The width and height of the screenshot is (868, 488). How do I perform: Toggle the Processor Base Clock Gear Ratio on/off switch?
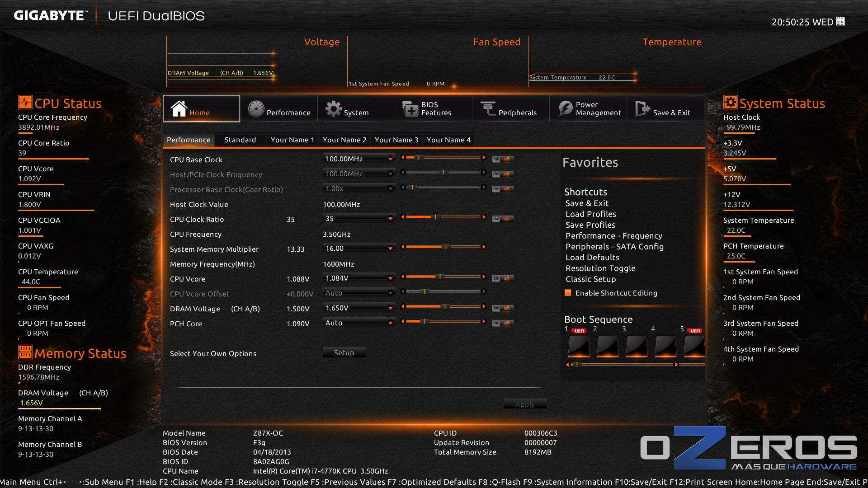tap(503, 189)
